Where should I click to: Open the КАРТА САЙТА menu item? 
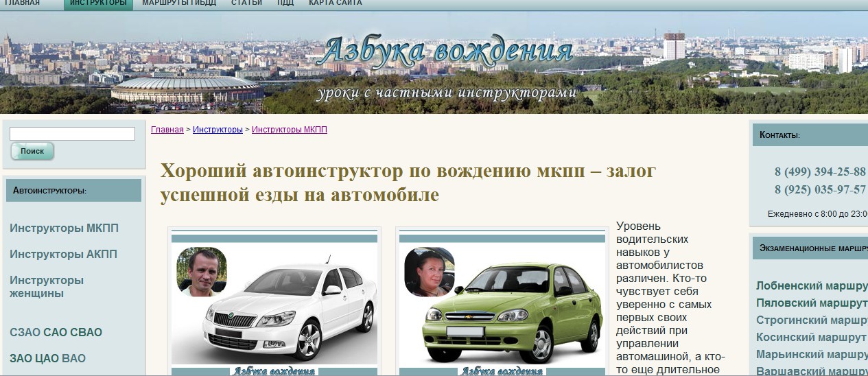pos(336,3)
